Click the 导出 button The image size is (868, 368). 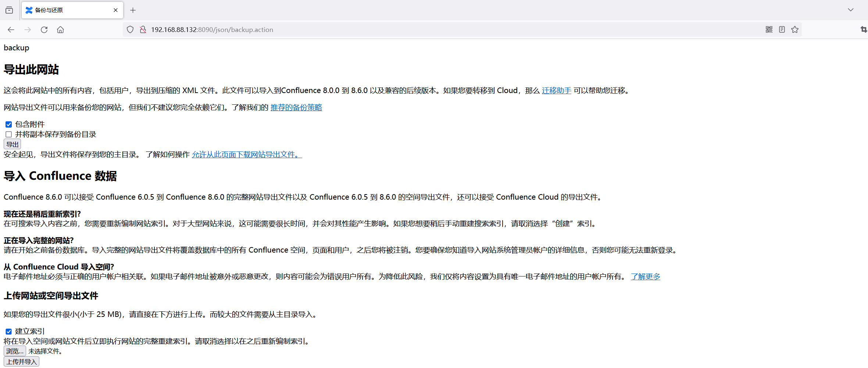pyautogui.click(x=12, y=144)
